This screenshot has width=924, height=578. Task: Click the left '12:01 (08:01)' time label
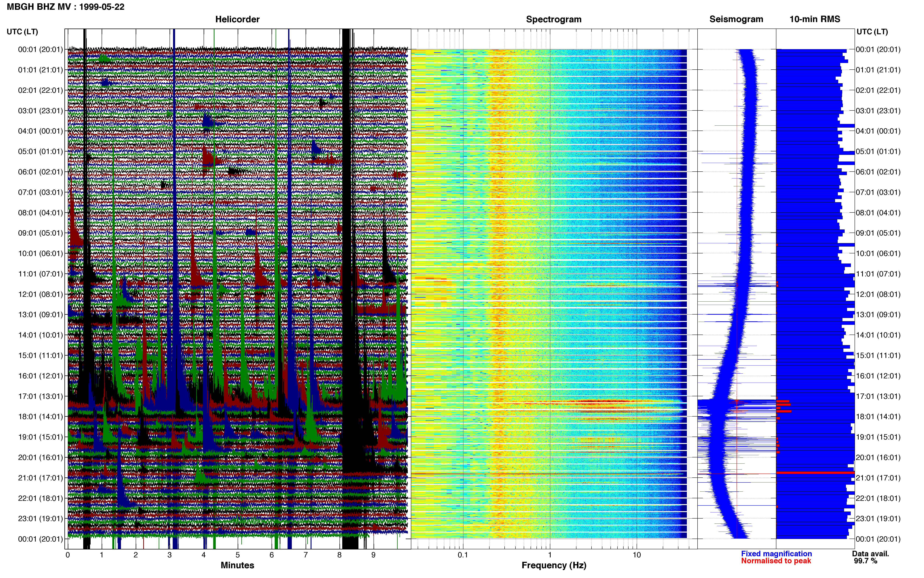(41, 294)
